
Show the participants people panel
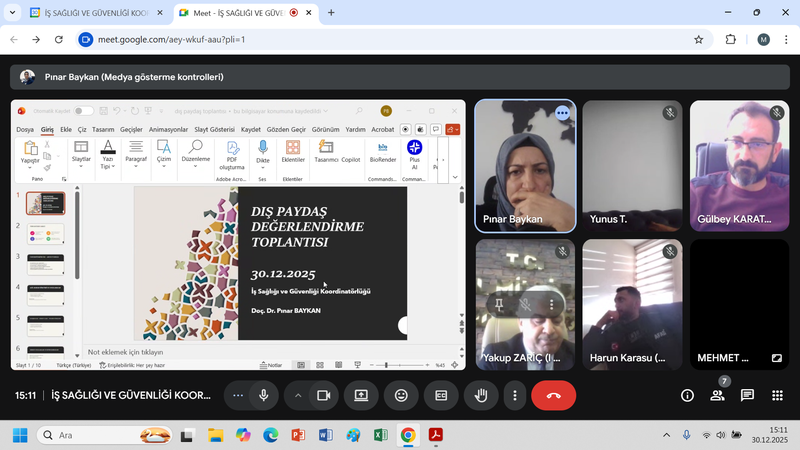pos(717,395)
